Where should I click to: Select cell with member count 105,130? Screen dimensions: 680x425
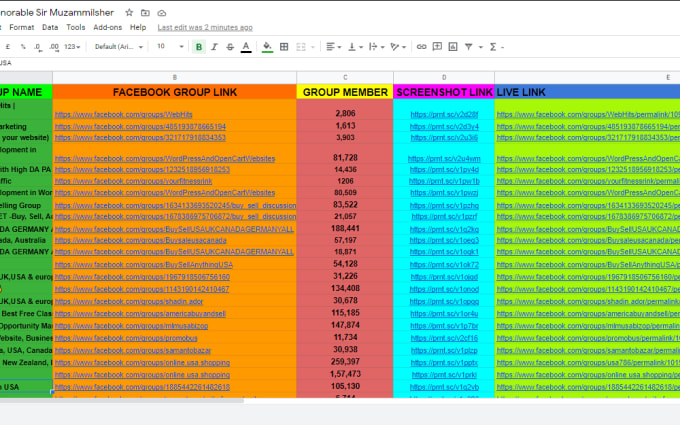(345, 386)
